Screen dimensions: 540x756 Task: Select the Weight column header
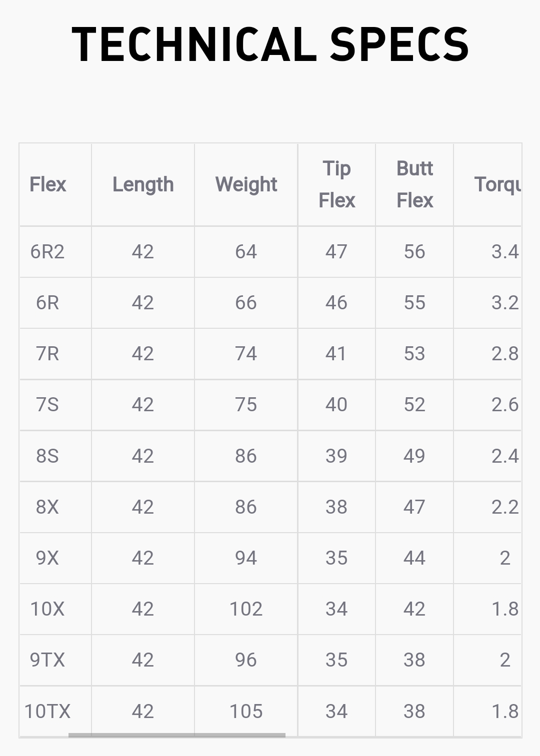[246, 184]
